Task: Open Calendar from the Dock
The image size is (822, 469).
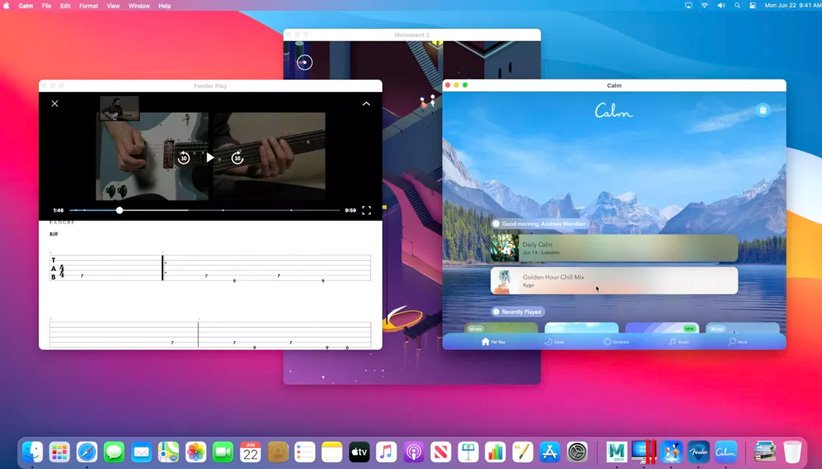Action: [251, 452]
